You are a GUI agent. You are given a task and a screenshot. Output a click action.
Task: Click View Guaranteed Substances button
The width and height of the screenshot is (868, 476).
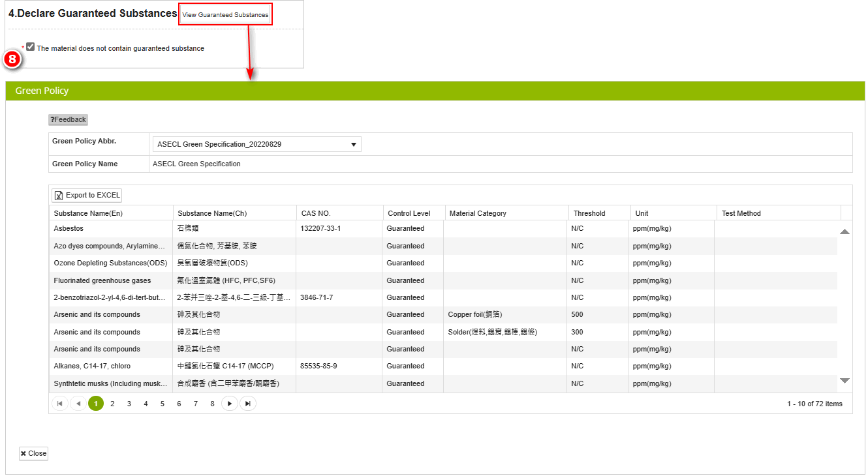[225, 14]
